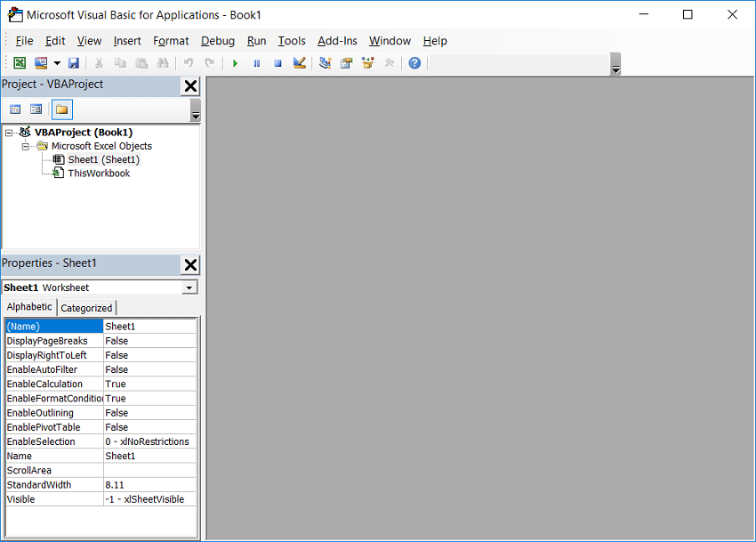Click the Paste toolbar icon

[141, 63]
